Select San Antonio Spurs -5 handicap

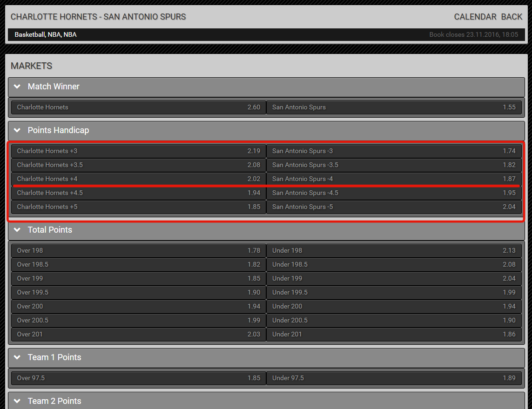point(394,207)
